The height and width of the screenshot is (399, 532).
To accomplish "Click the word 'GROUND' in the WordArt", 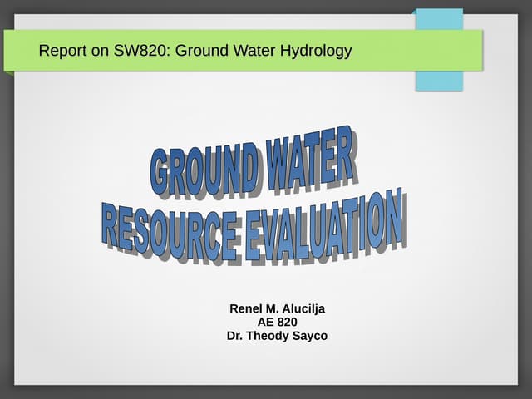I will [205, 170].
